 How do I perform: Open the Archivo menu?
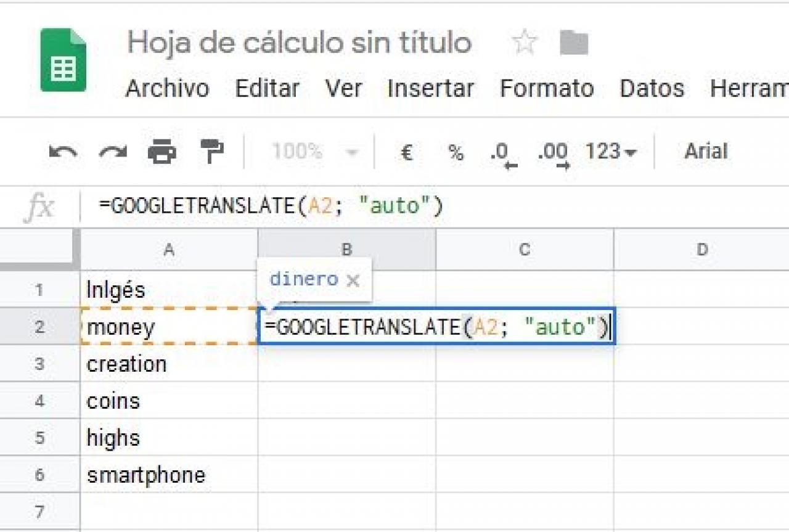167,88
